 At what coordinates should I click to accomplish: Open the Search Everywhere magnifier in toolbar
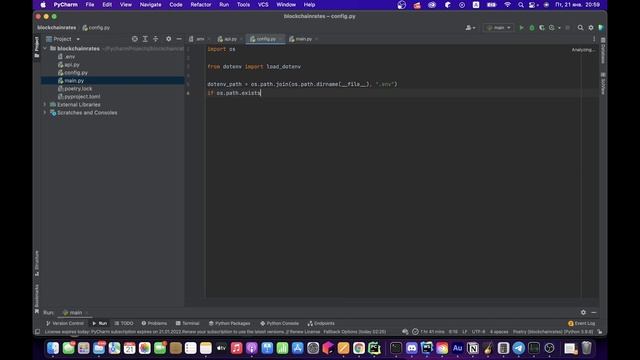click(580, 28)
